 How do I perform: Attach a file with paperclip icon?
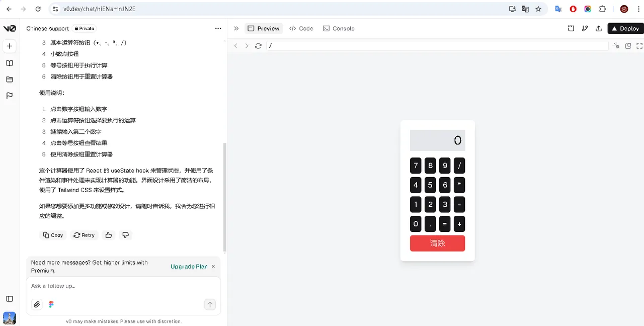[37, 304]
